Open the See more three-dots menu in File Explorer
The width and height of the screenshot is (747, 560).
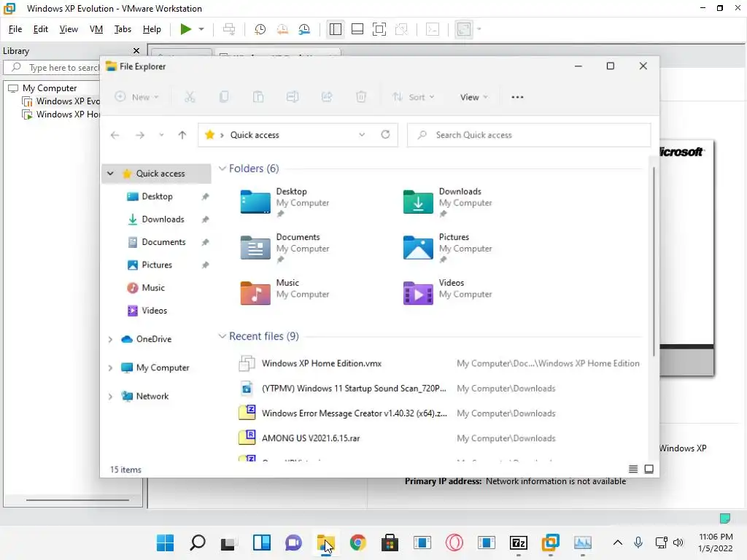[x=517, y=97]
